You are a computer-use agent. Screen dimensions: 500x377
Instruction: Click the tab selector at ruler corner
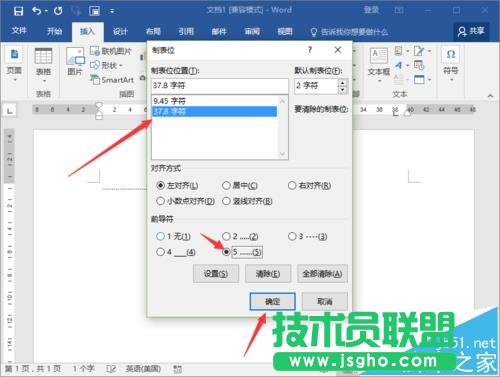pyautogui.click(x=10, y=110)
